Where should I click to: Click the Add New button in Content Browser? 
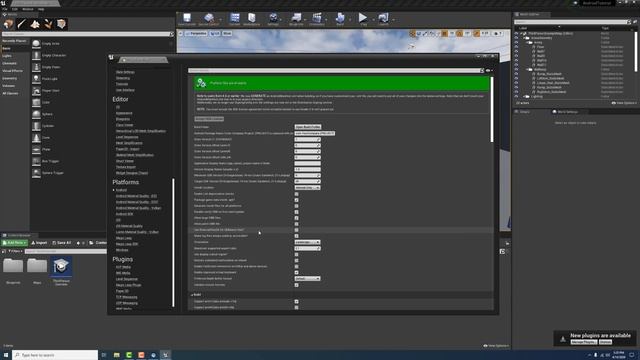tap(15, 243)
